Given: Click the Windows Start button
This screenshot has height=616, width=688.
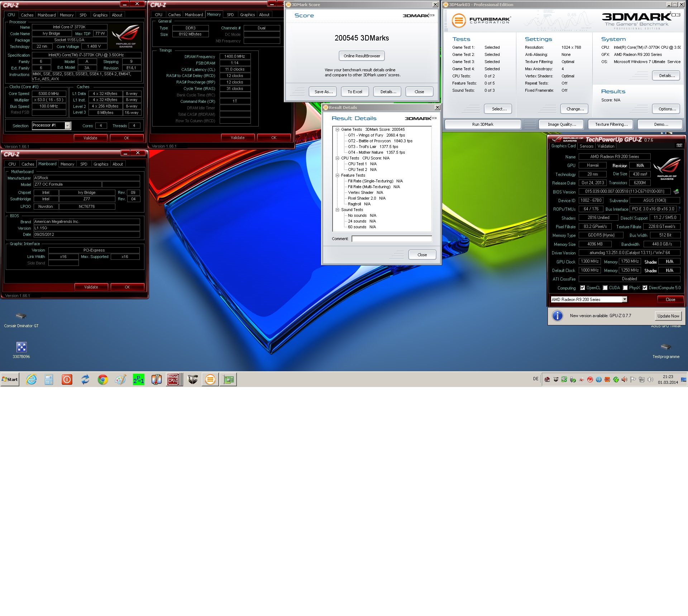Looking at the screenshot, I should [x=10, y=379].
